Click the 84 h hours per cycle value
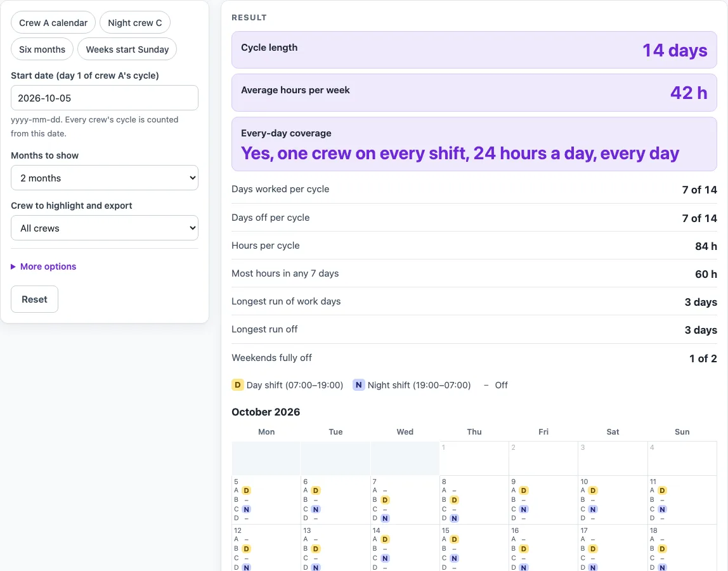 [706, 246]
